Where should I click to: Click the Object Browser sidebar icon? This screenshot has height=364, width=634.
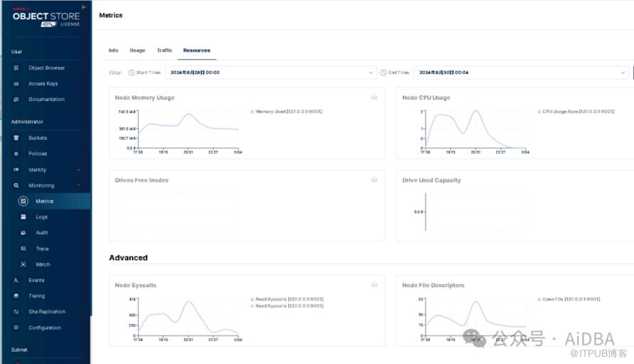point(16,68)
